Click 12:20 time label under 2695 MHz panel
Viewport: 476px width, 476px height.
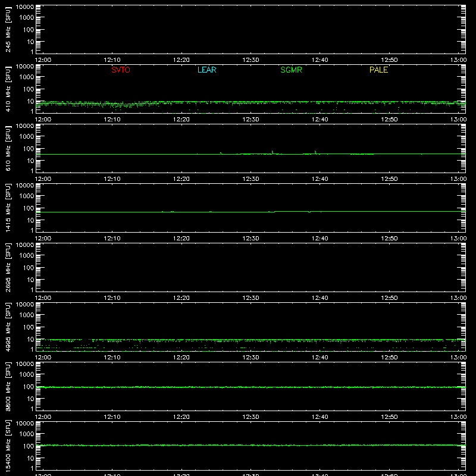181,298
